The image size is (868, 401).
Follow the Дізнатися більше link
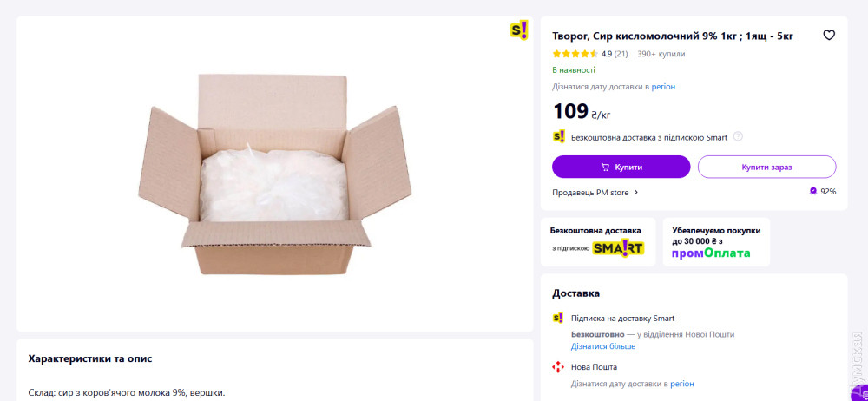click(x=602, y=346)
